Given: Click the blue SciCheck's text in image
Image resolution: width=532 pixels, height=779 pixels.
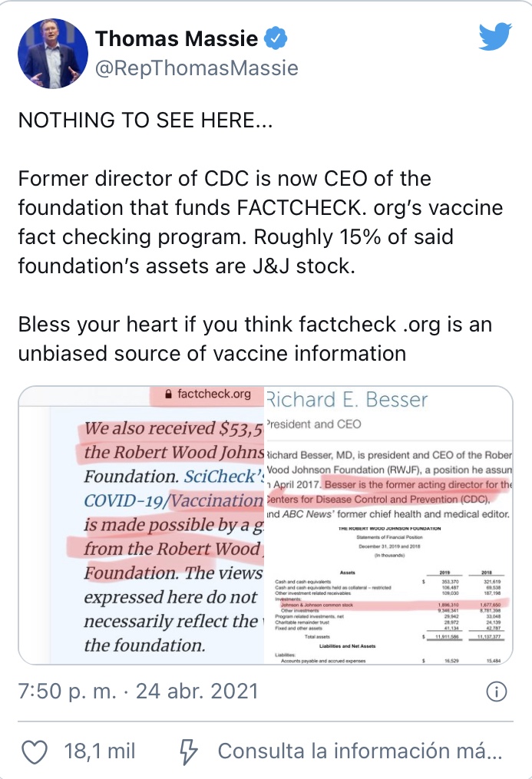Looking at the screenshot, I should pos(223,477).
